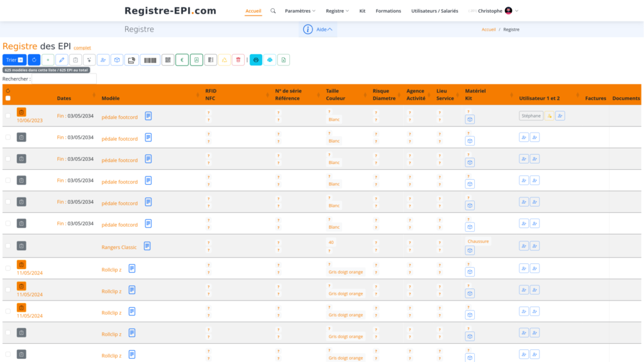Click the kit box icon in Rangers Classic row

click(470, 250)
